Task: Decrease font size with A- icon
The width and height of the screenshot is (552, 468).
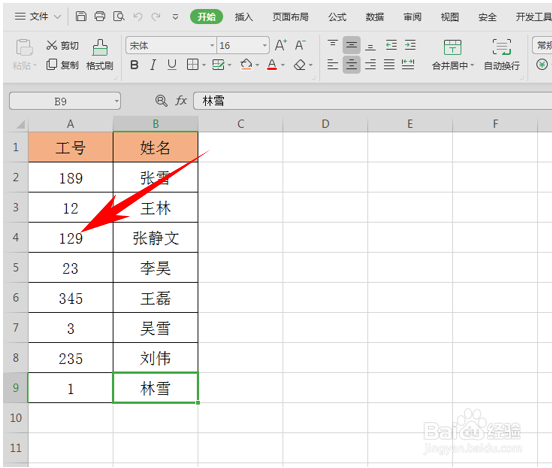Action: coord(300,45)
